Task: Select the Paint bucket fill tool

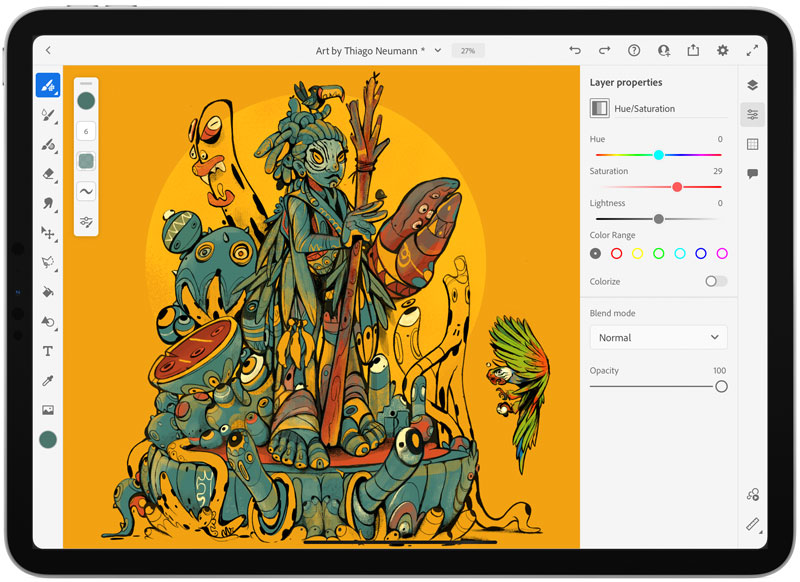Action: pyautogui.click(x=48, y=292)
